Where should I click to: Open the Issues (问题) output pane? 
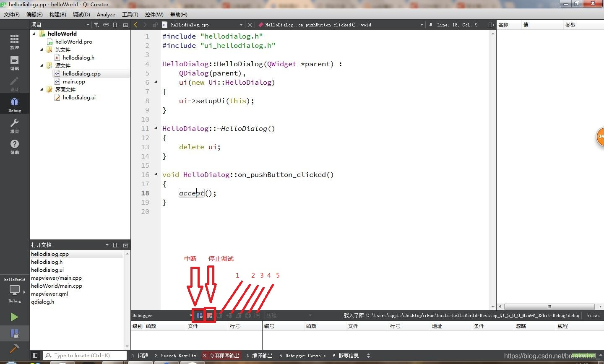[x=140, y=356]
